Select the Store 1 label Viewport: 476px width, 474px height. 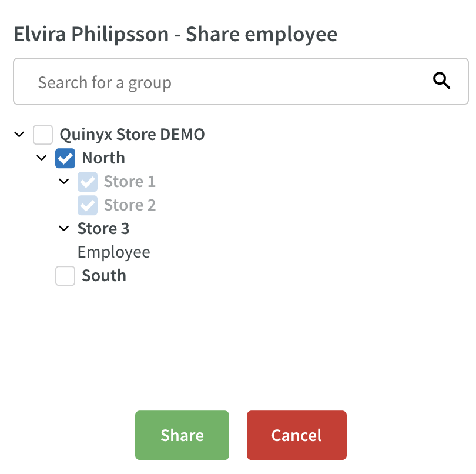pos(130,182)
